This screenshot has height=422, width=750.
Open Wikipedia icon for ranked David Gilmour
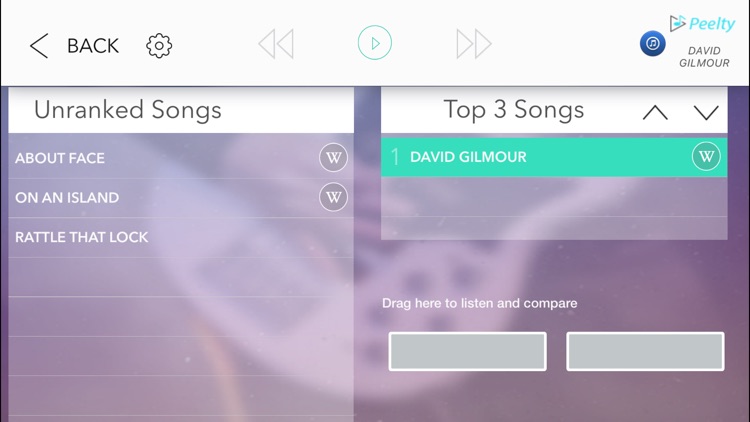point(706,156)
